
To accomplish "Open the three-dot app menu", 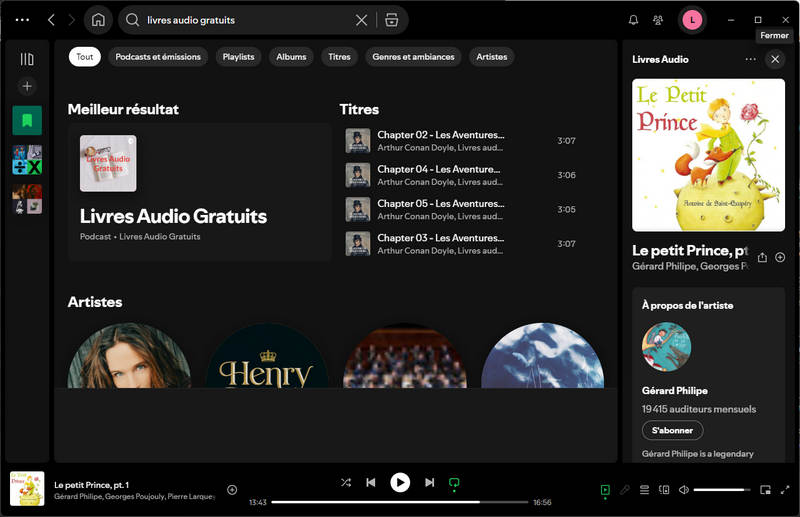I will 22,20.
